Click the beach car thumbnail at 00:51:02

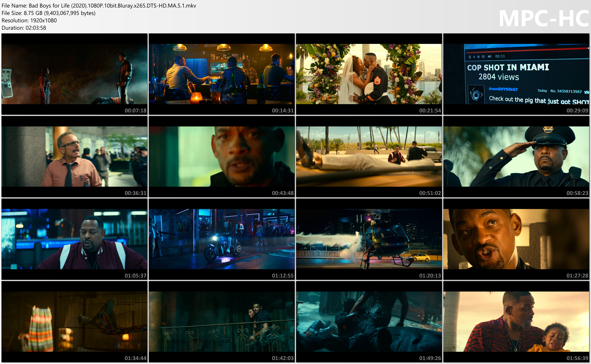tap(369, 156)
